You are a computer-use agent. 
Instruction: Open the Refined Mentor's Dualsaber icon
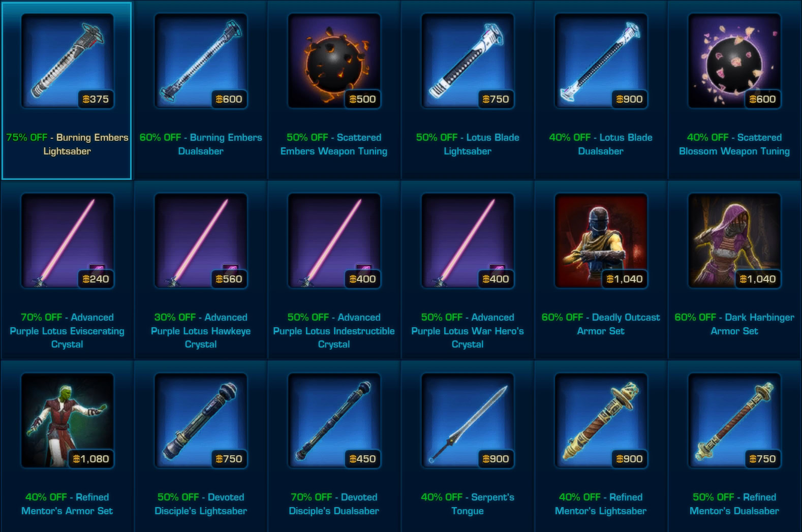point(734,421)
